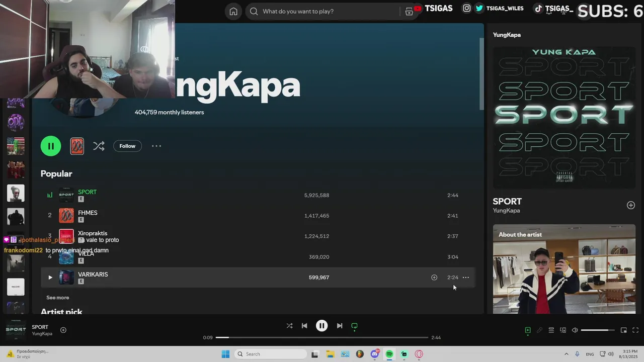Open the mini player

tap(624, 330)
